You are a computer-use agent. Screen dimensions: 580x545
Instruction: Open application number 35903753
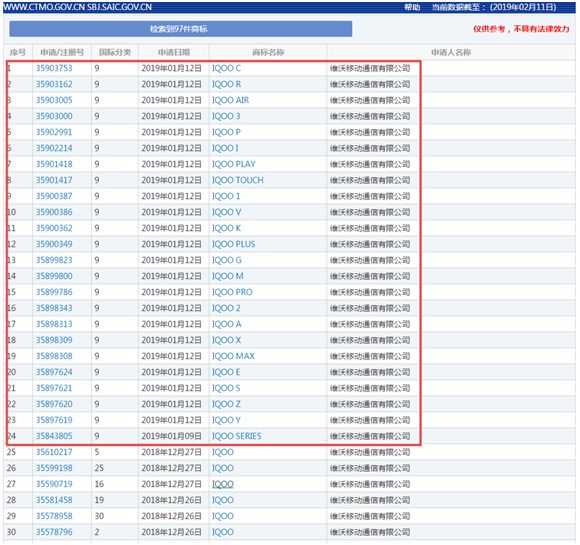coord(54,68)
